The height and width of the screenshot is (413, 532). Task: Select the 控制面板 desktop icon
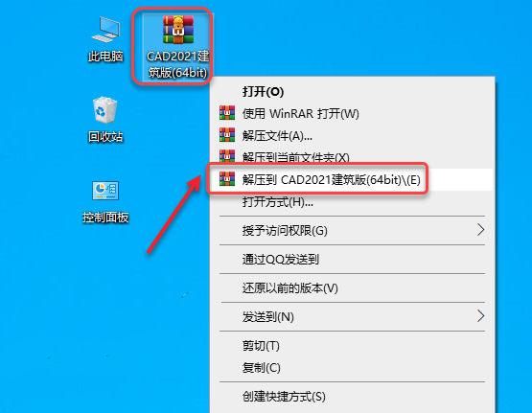pyautogui.click(x=105, y=202)
